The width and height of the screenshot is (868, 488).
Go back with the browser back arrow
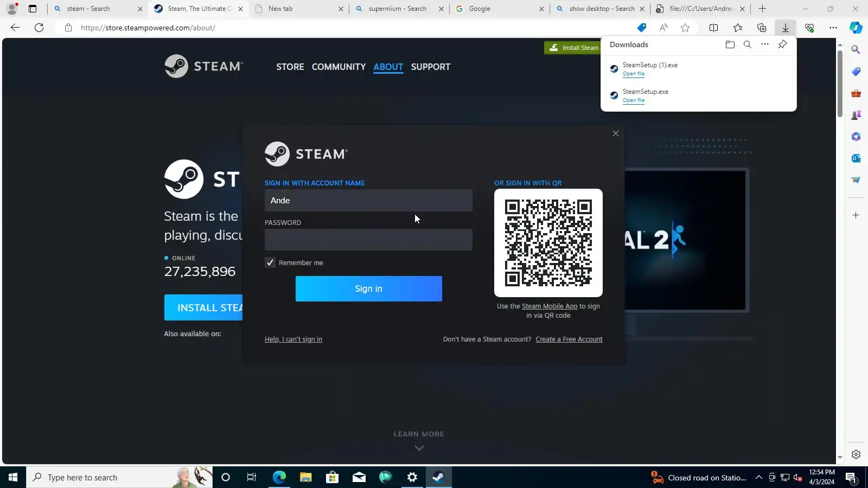click(x=15, y=28)
